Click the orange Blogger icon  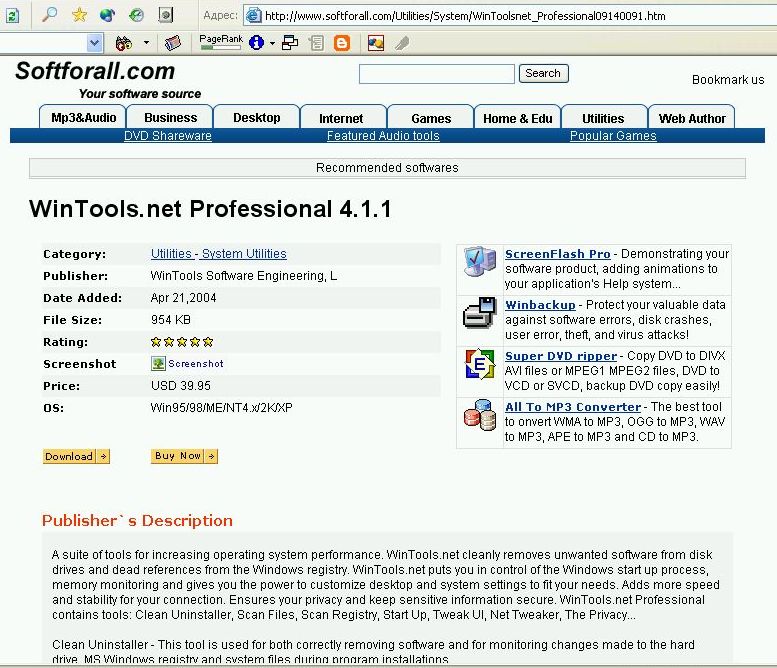tap(342, 43)
